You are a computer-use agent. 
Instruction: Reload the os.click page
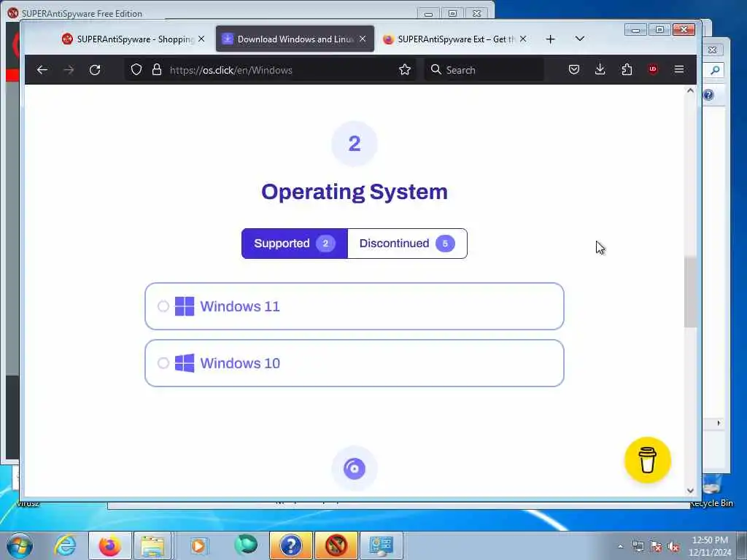(x=95, y=70)
